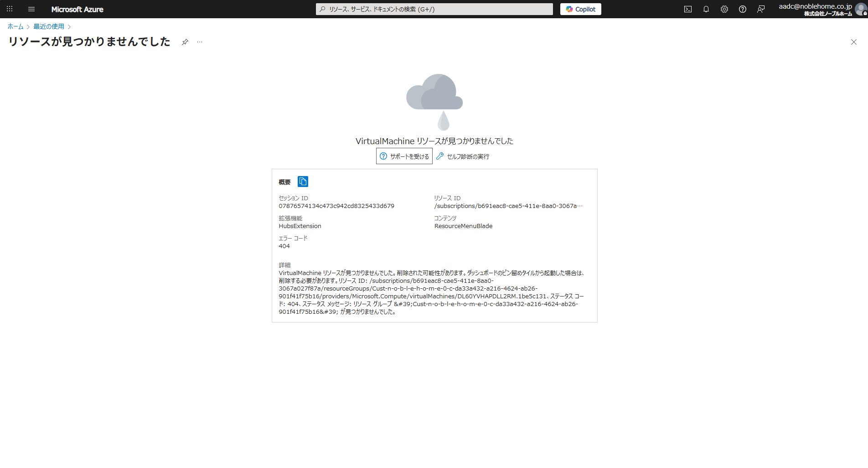This screenshot has height=468, width=868.
Task: Click the 拡張機能 label
Action: (x=290, y=218)
